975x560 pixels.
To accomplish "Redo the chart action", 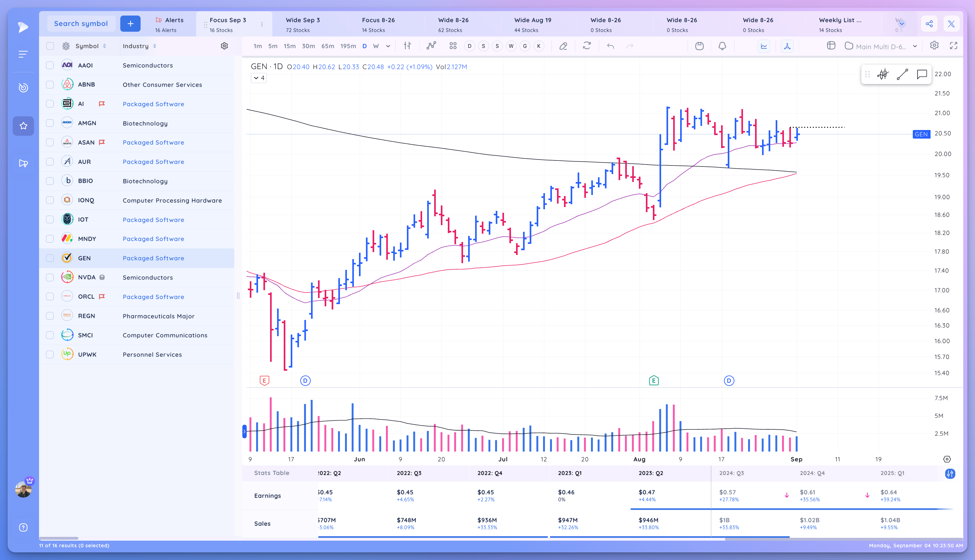I will click(x=630, y=46).
